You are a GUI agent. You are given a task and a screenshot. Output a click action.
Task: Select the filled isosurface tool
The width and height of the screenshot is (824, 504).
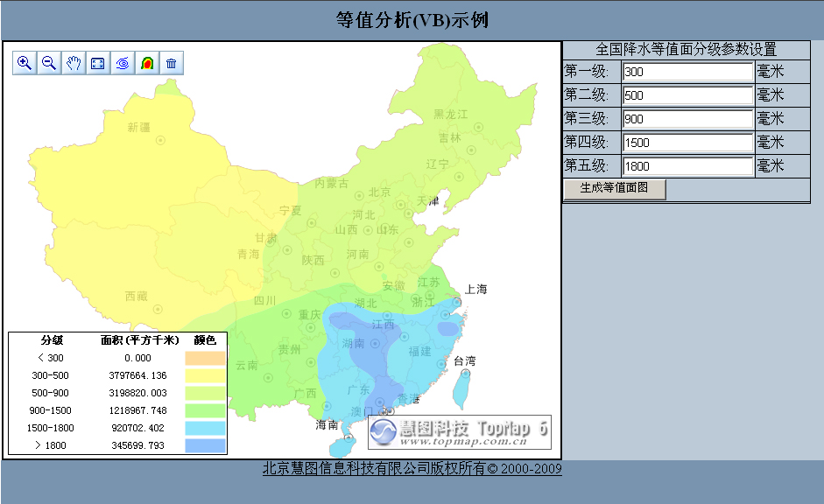coord(145,62)
